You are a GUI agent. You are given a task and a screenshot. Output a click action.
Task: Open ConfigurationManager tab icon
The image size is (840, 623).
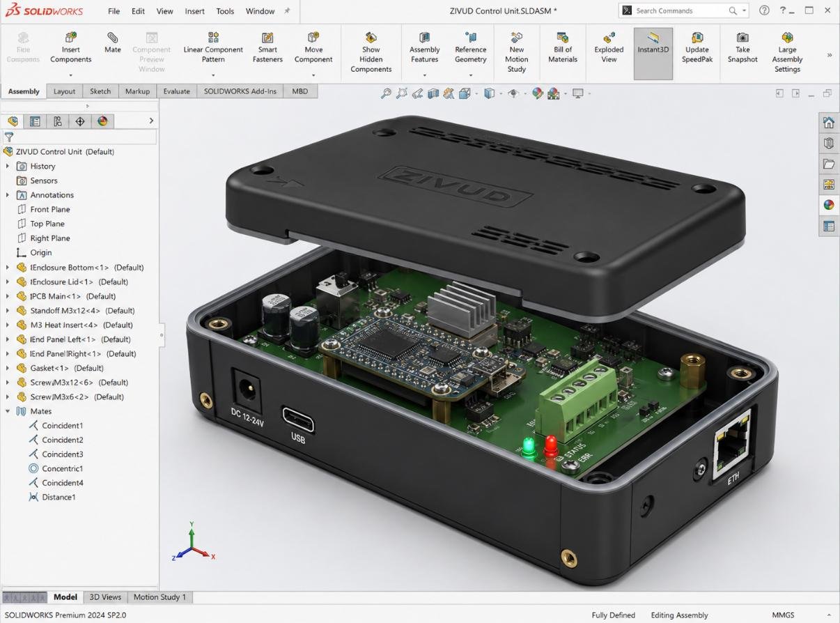(58, 121)
